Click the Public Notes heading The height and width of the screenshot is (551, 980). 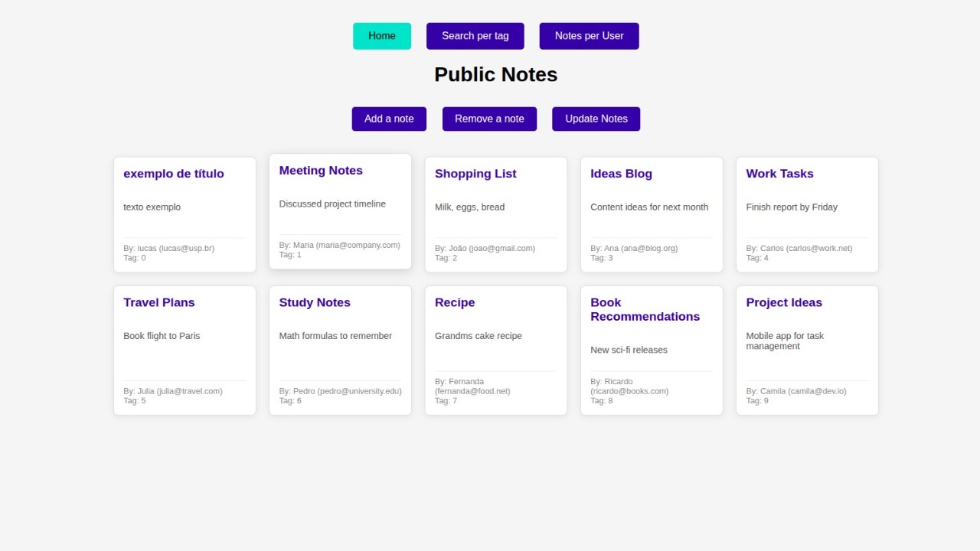click(496, 74)
